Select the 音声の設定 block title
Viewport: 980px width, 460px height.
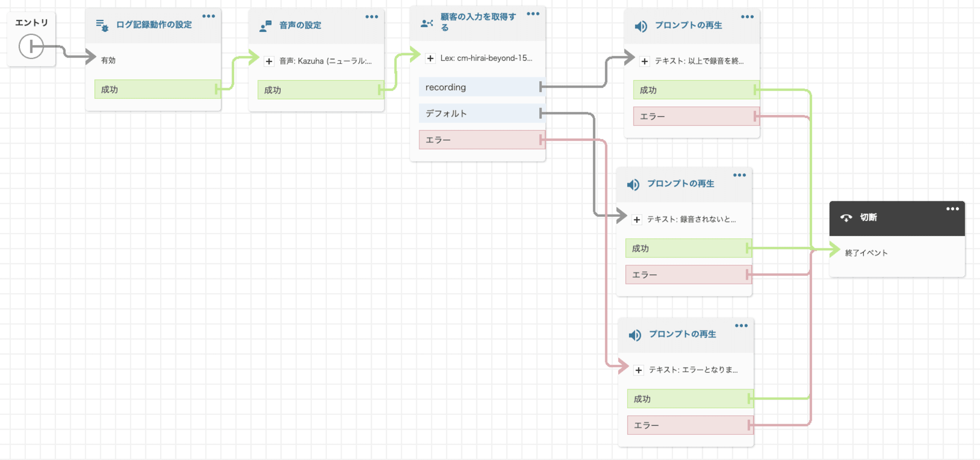[x=300, y=25]
